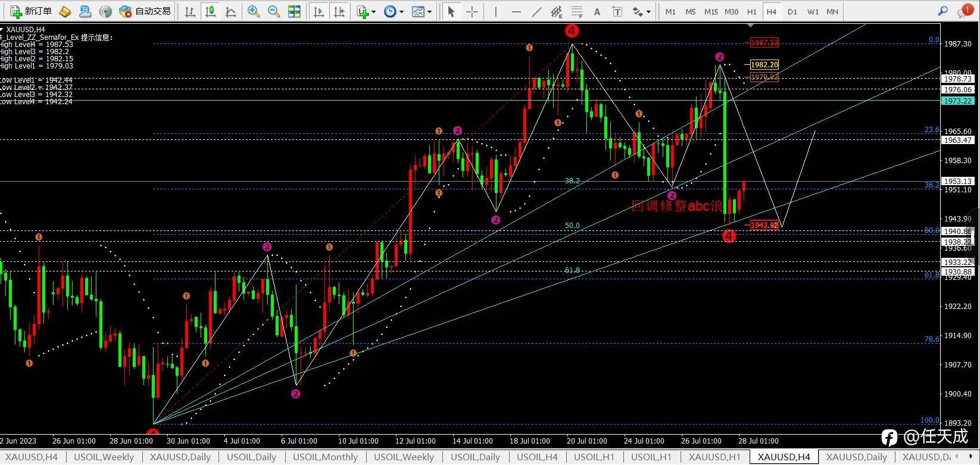Image resolution: width=980 pixels, height=465 pixels.
Task: Open the first USOIL,Weekly chart tab
Action: tap(104, 457)
